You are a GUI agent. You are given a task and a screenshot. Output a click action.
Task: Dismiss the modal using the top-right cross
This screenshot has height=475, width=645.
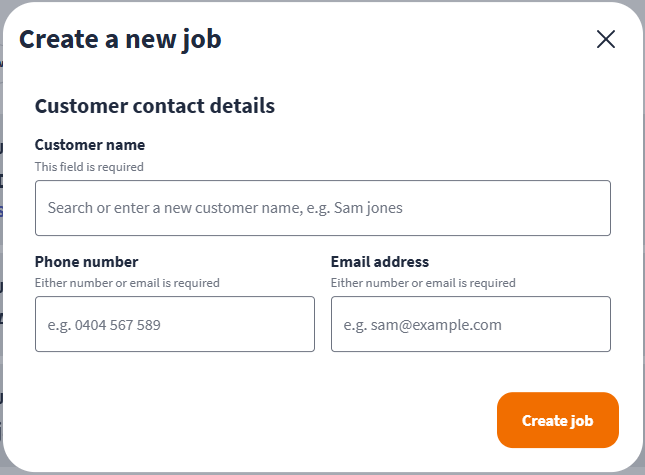point(605,40)
